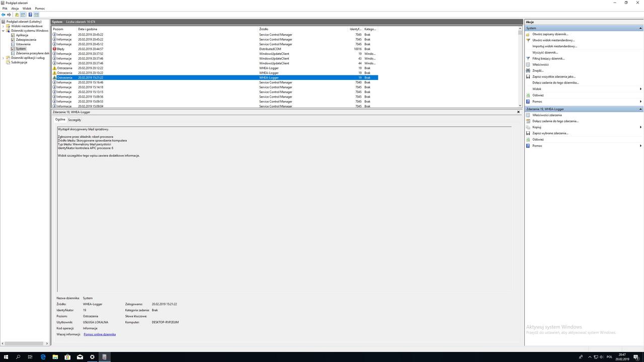Open the Znajdź search icon in Akcje

tap(528, 70)
